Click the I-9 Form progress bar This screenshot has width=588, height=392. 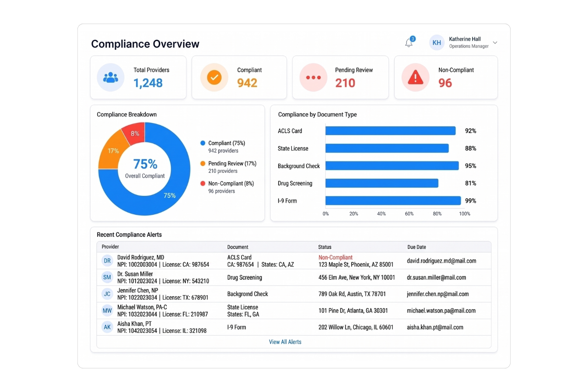393,201
